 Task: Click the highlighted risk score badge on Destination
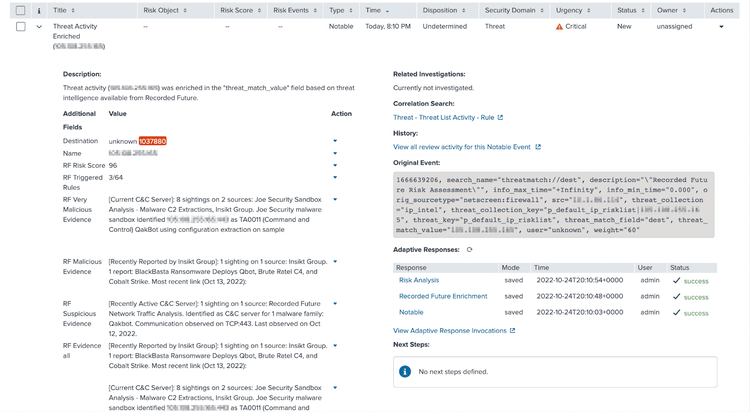coord(153,141)
